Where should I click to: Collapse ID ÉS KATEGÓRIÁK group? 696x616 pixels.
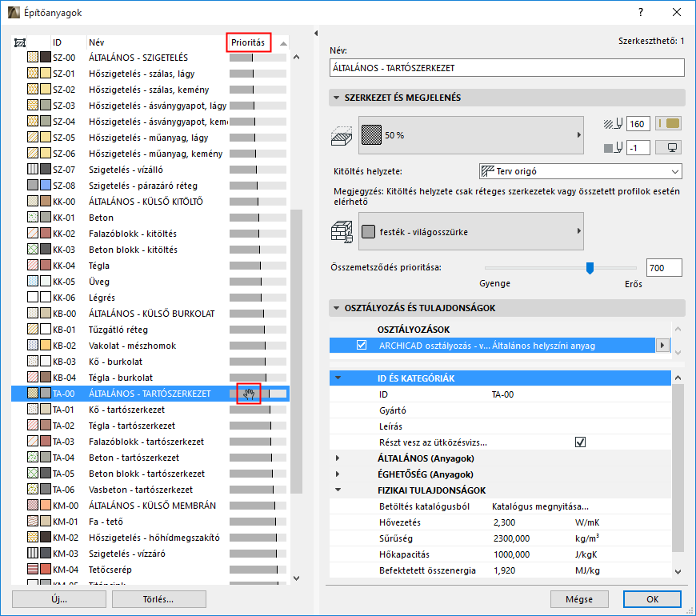pos(338,378)
